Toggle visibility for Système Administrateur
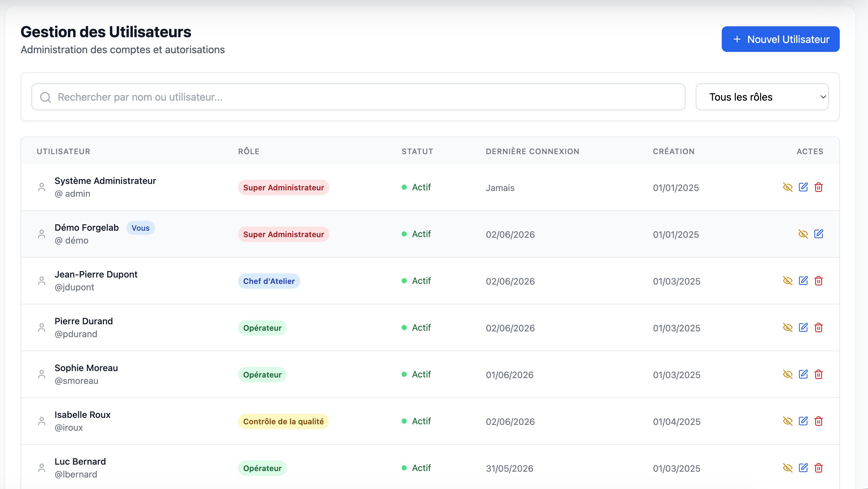This screenshot has width=868, height=489. pyautogui.click(x=787, y=187)
